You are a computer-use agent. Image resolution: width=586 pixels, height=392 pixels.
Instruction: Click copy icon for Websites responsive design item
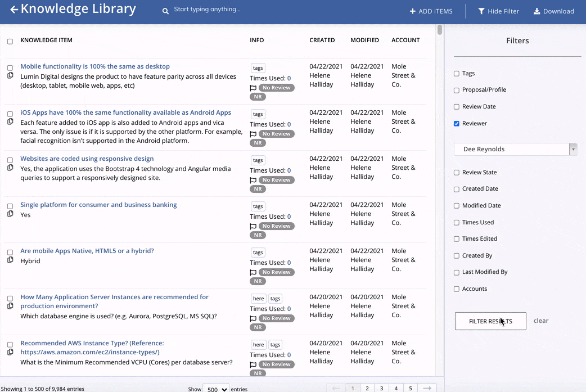coord(11,168)
